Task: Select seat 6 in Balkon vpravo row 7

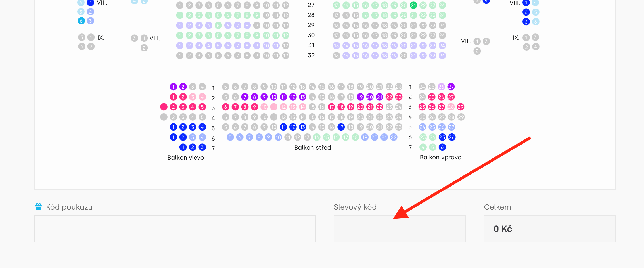Action: coord(442,147)
